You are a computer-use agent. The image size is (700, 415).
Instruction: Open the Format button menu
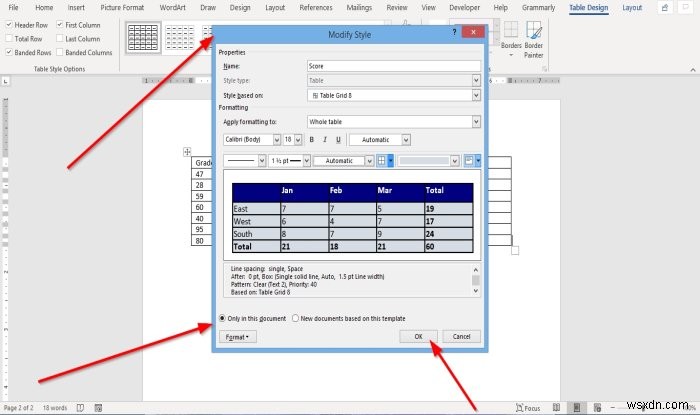pos(238,337)
